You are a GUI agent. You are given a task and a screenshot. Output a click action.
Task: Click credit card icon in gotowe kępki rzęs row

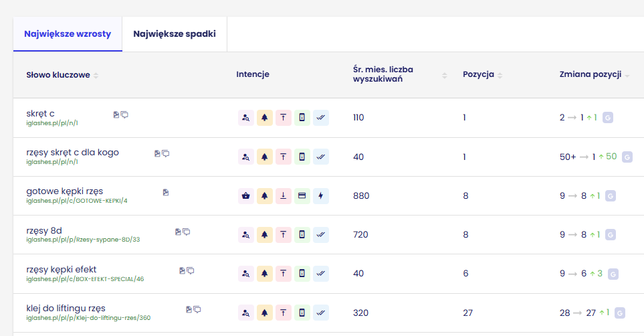[302, 196]
